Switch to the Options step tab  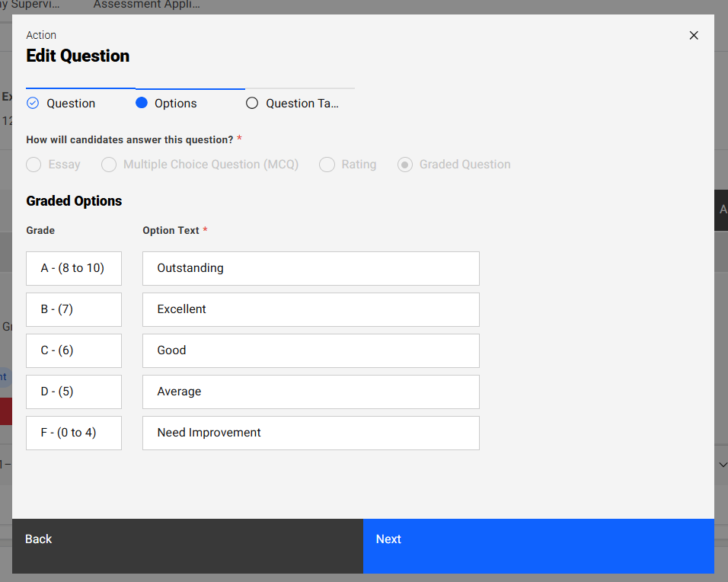[175, 104]
